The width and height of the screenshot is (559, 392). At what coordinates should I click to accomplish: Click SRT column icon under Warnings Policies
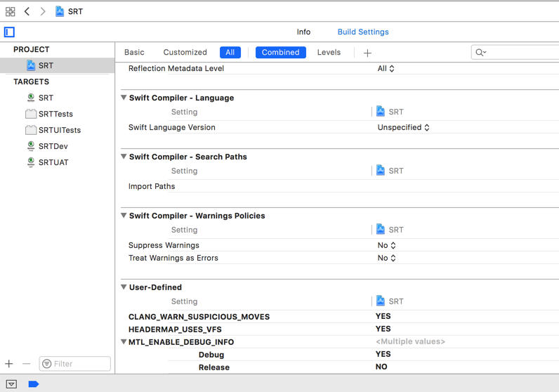point(381,229)
